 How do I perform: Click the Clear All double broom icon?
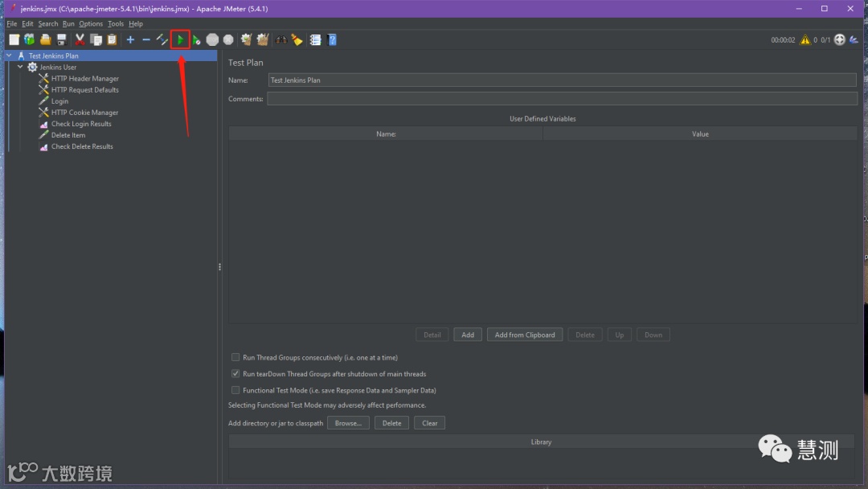263,39
